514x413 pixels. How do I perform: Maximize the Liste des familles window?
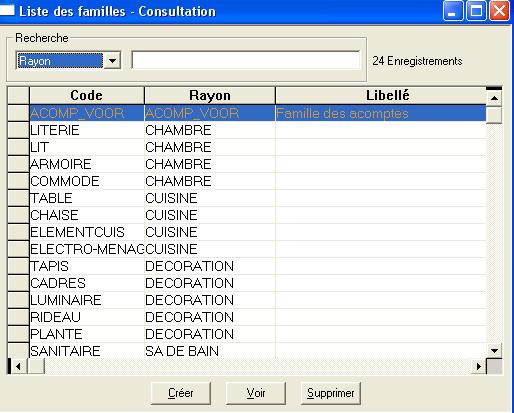(476, 11)
